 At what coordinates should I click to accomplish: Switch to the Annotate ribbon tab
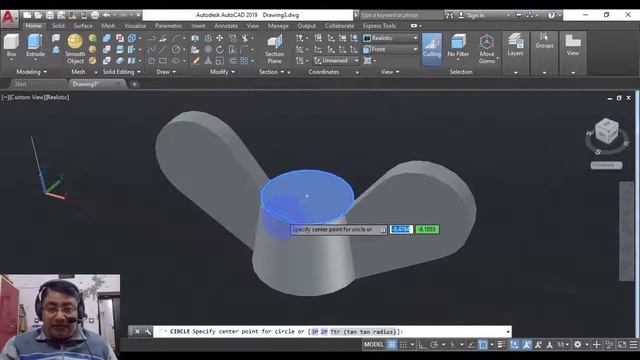(226, 26)
